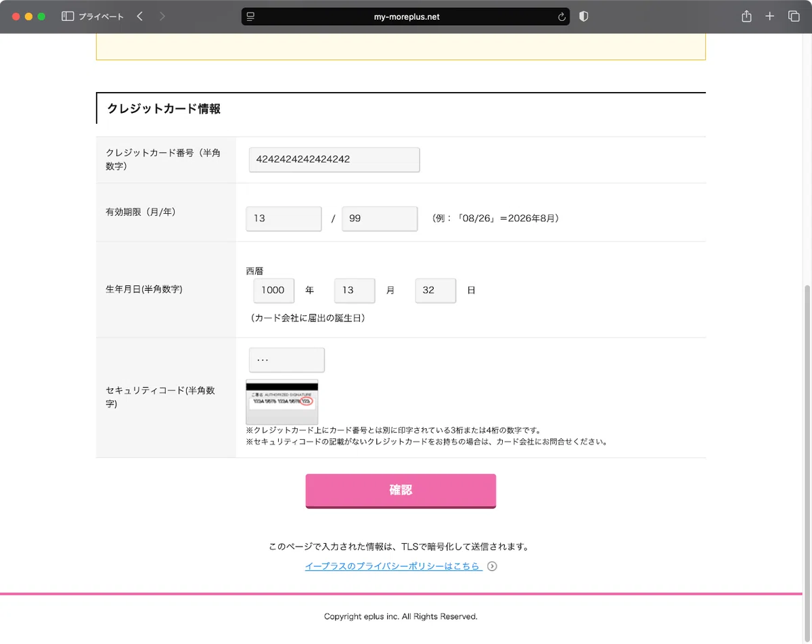Click the 日 label after birth day

pos(472,290)
